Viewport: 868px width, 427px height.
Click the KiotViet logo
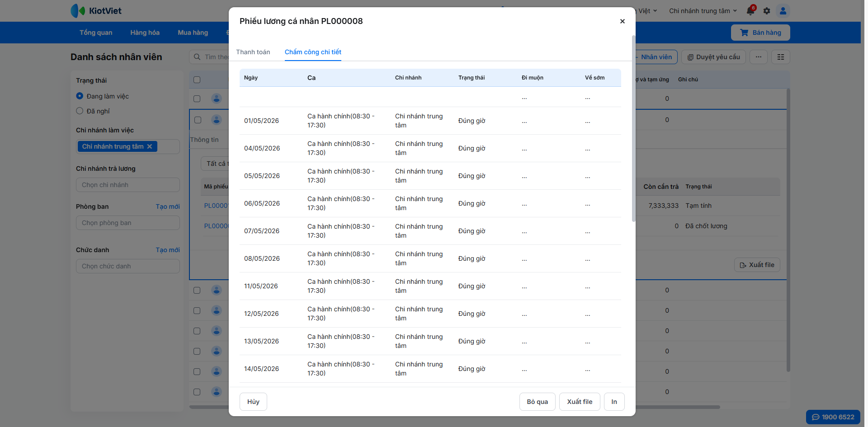(96, 11)
